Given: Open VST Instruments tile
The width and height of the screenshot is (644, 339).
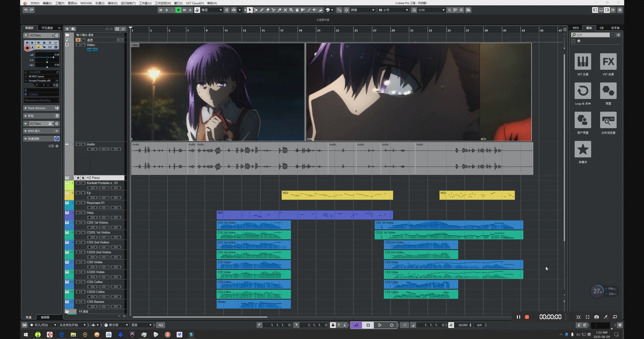Looking at the screenshot, I should tap(583, 61).
